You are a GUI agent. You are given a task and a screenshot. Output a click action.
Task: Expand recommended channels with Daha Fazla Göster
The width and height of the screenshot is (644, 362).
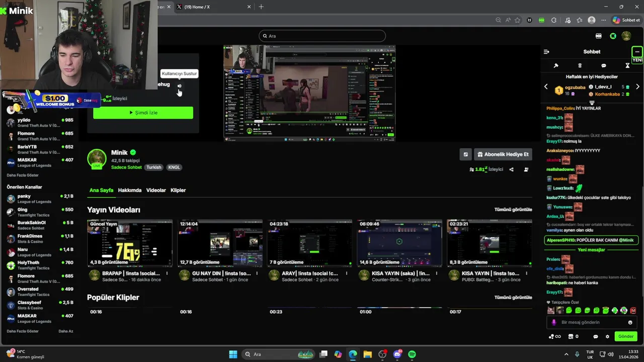pyautogui.click(x=23, y=331)
